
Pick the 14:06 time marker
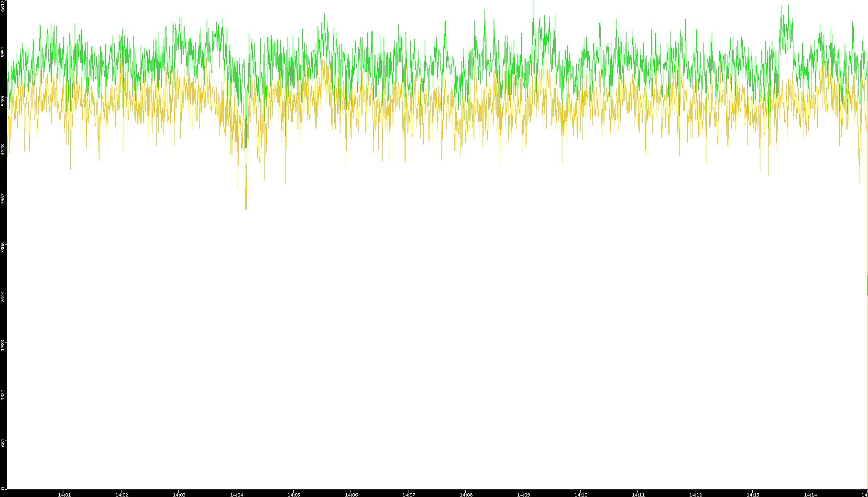[x=351, y=494]
